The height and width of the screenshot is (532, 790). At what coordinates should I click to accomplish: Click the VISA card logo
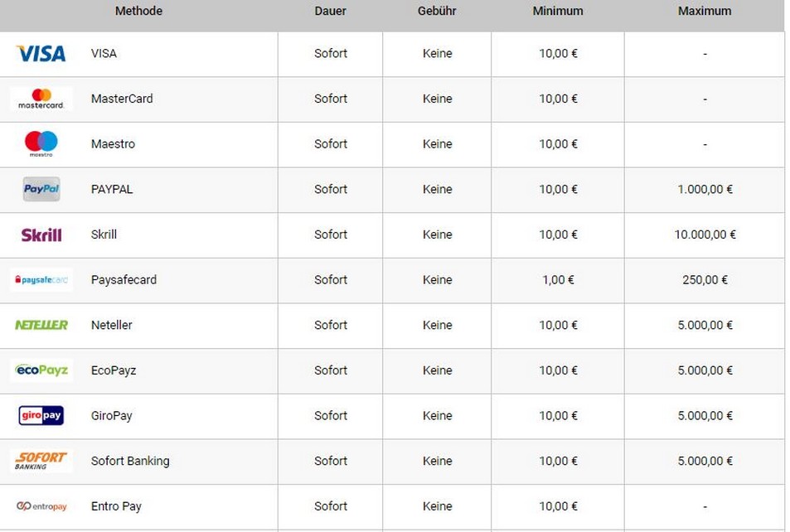point(41,53)
